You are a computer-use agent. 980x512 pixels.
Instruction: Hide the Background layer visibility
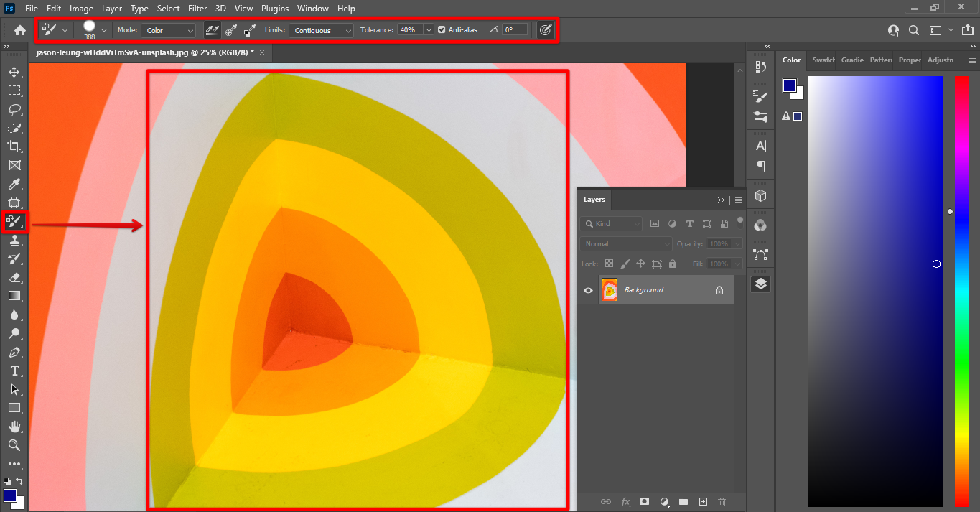(x=589, y=290)
